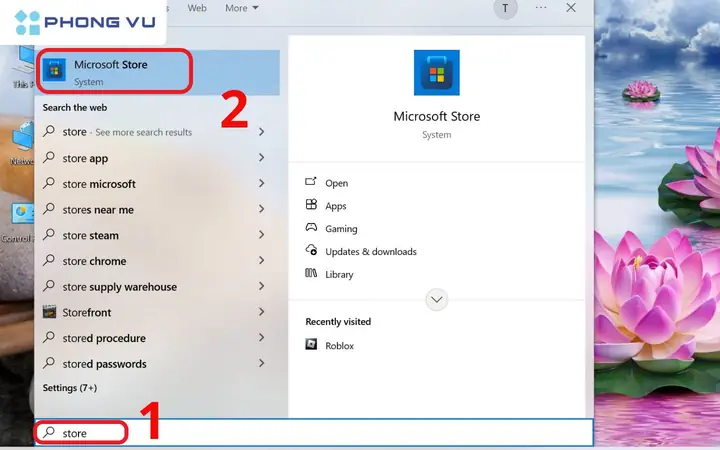Click the large Microsoft Store icon in preview pane
720x450 pixels.
(436, 73)
